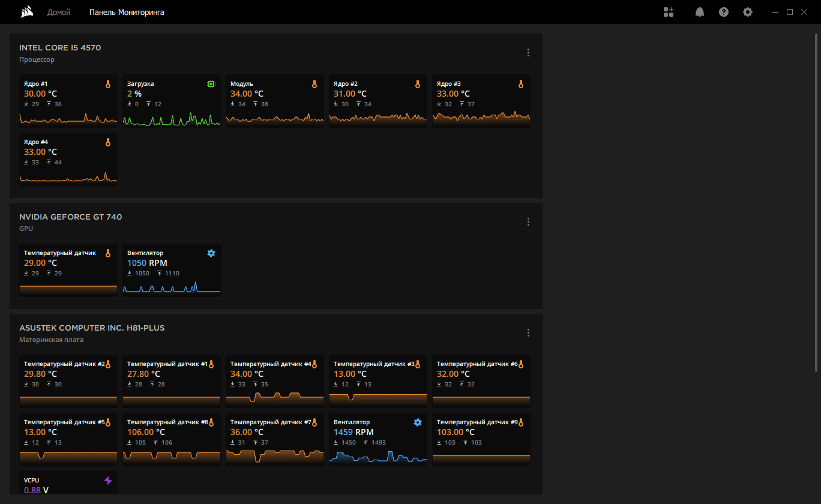Click thermometer icon on Ядро #2 card
The width and height of the screenshot is (821, 504).
418,85
